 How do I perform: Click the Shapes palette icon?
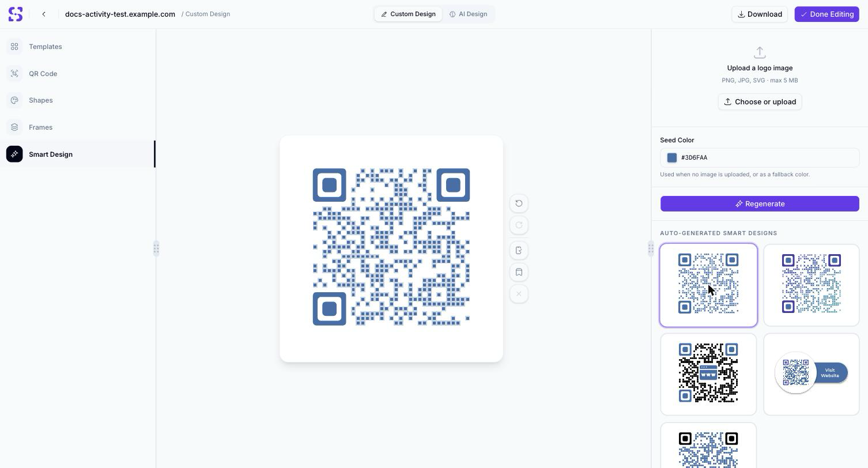[14, 100]
